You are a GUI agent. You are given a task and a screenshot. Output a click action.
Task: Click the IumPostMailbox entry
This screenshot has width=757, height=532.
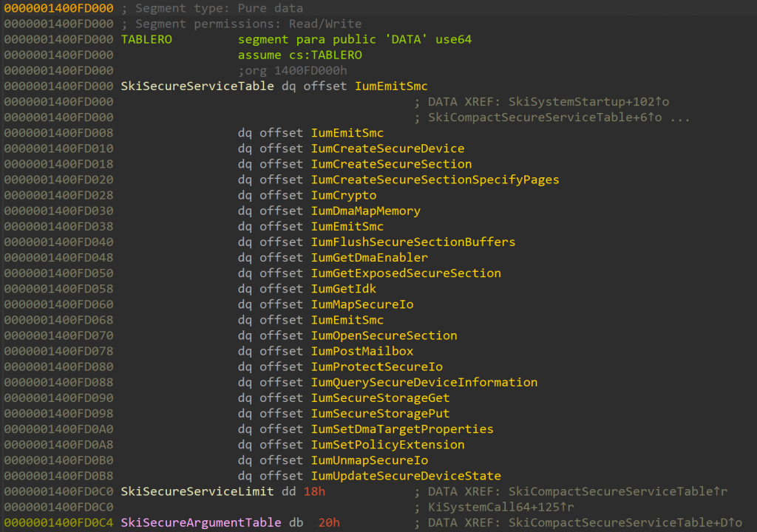(362, 351)
